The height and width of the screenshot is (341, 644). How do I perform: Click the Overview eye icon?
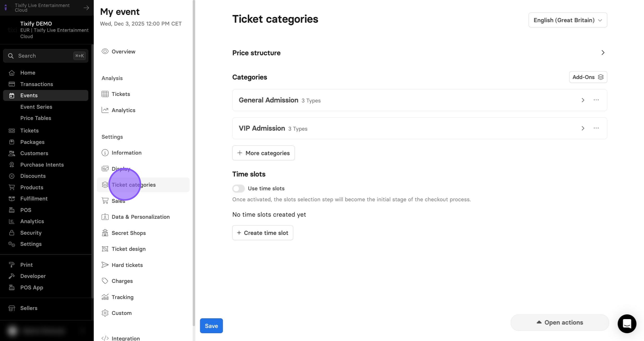(x=105, y=51)
